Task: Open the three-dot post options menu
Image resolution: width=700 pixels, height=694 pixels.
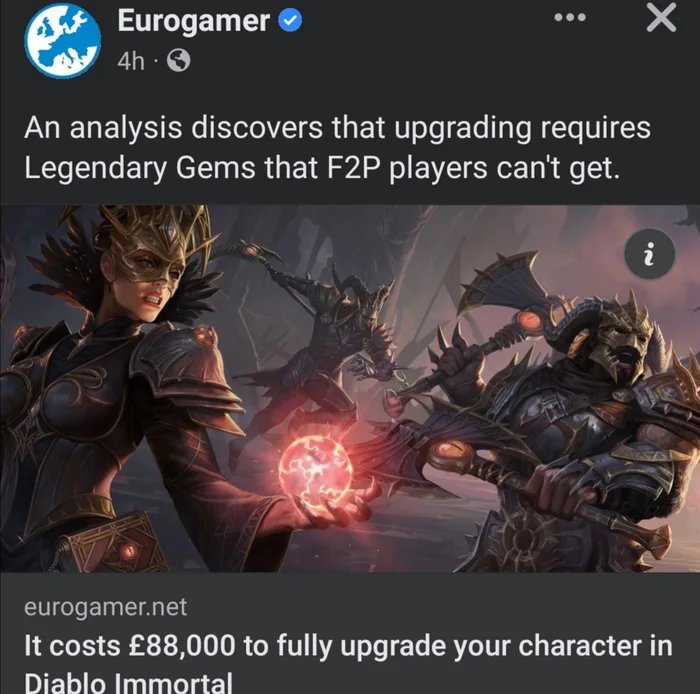Action: click(x=570, y=18)
